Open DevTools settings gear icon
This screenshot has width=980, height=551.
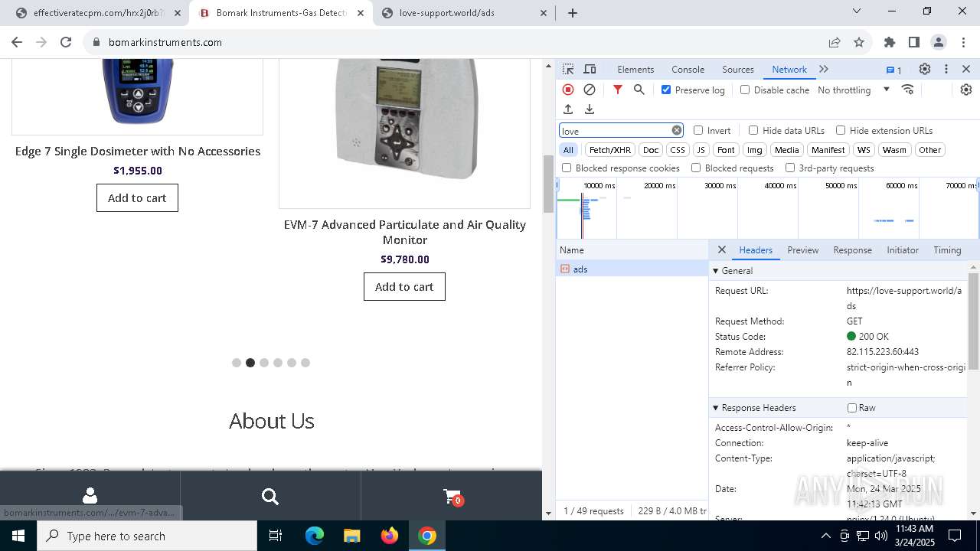pos(925,69)
